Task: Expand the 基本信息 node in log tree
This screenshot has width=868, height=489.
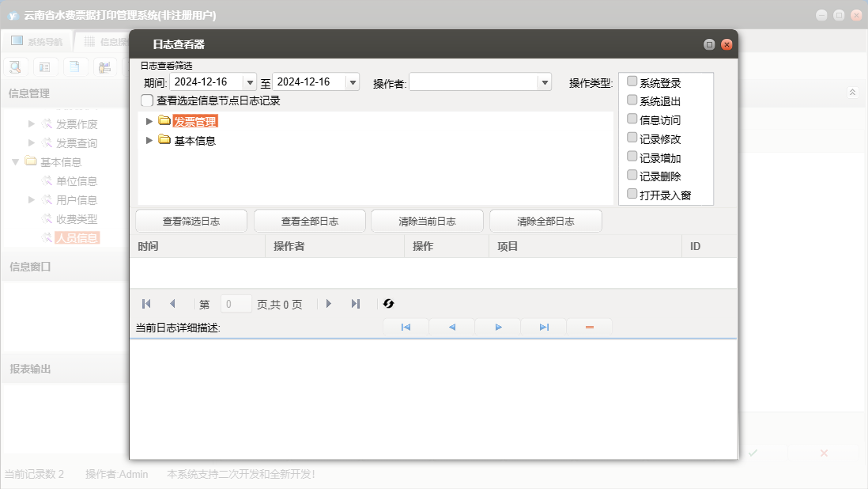Action: click(x=149, y=140)
